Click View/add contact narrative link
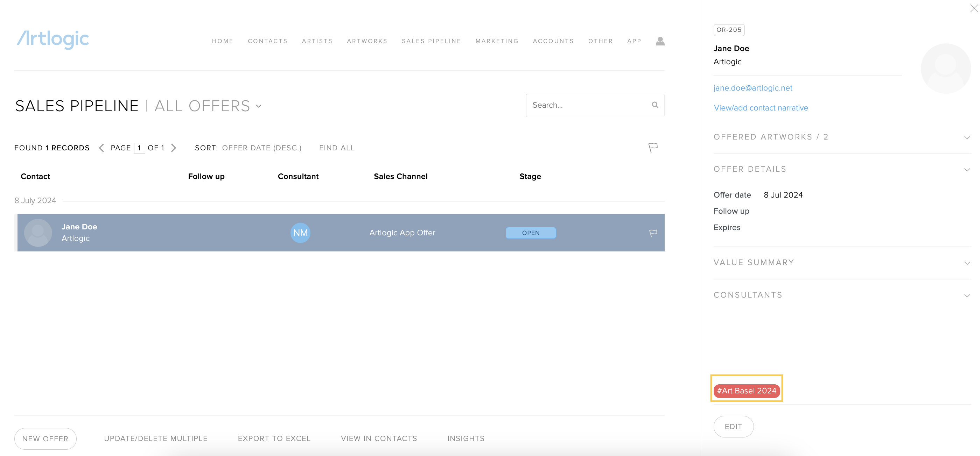 (x=761, y=108)
